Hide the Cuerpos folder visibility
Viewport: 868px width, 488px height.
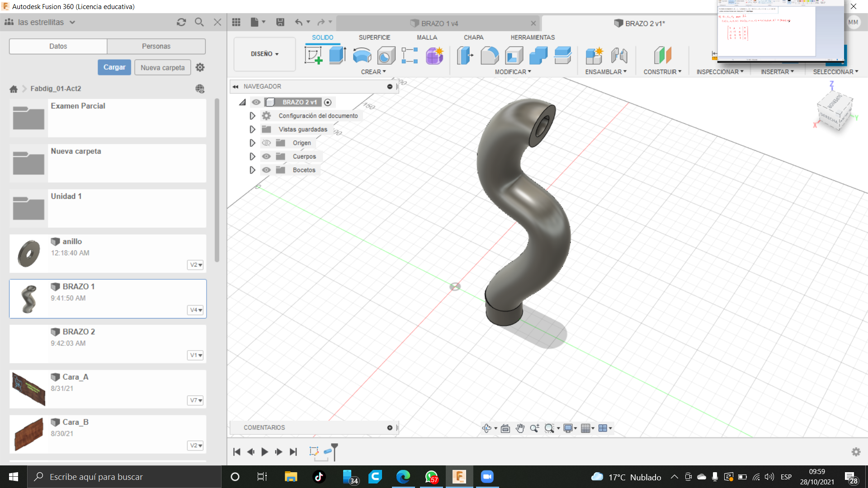266,156
